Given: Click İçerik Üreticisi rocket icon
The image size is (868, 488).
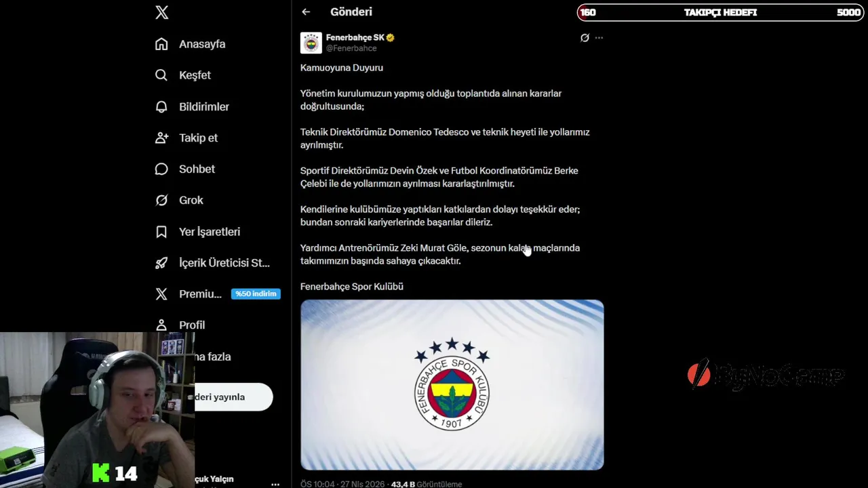Looking at the screenshot, I should click(x=161, y=263).
